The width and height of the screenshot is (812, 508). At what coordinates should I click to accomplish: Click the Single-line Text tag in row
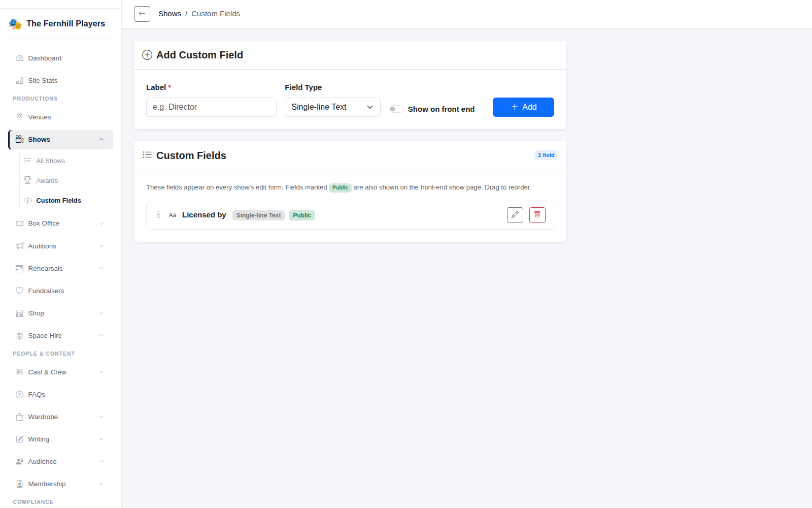(x=258, y=215)
